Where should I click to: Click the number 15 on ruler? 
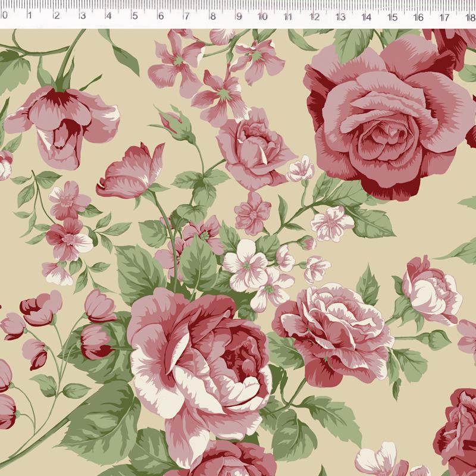(x=393, y=17)
